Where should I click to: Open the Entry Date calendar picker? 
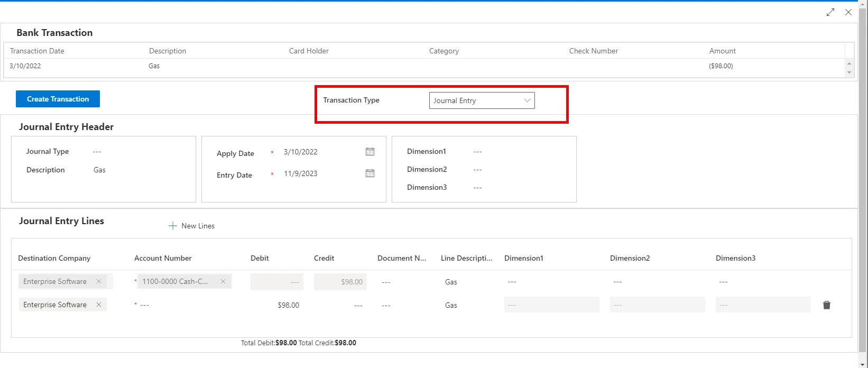click(370, 173)
